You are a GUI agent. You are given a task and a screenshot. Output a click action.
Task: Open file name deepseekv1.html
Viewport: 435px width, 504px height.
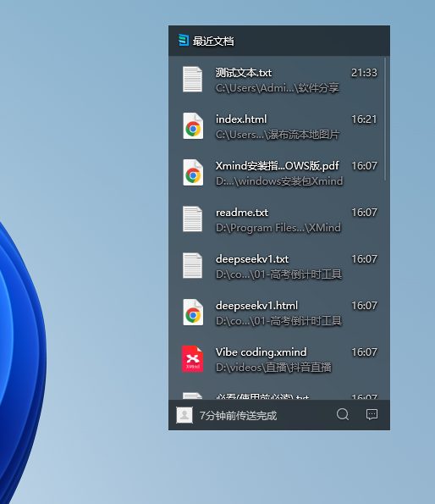click(x=256, y=306)
